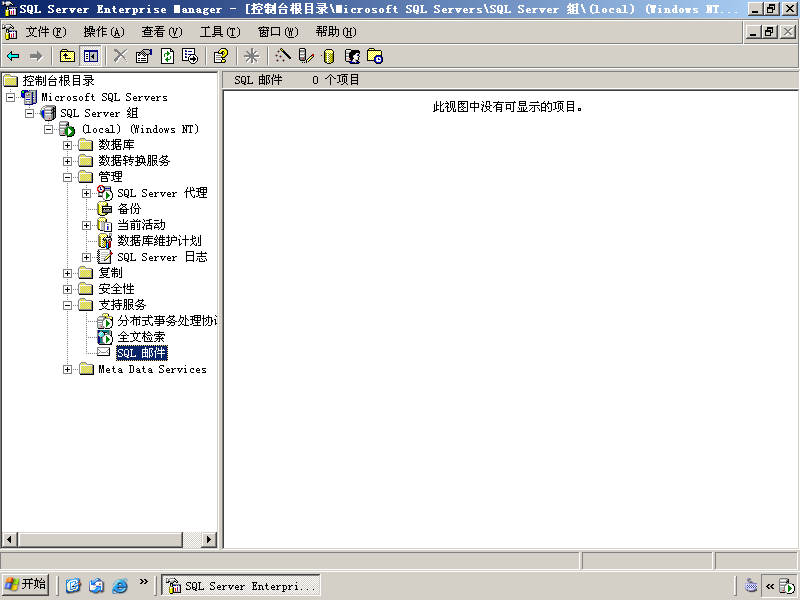Select the 全文检索 icon
This screenshot has height=600, width=800.
click(105, 337)
